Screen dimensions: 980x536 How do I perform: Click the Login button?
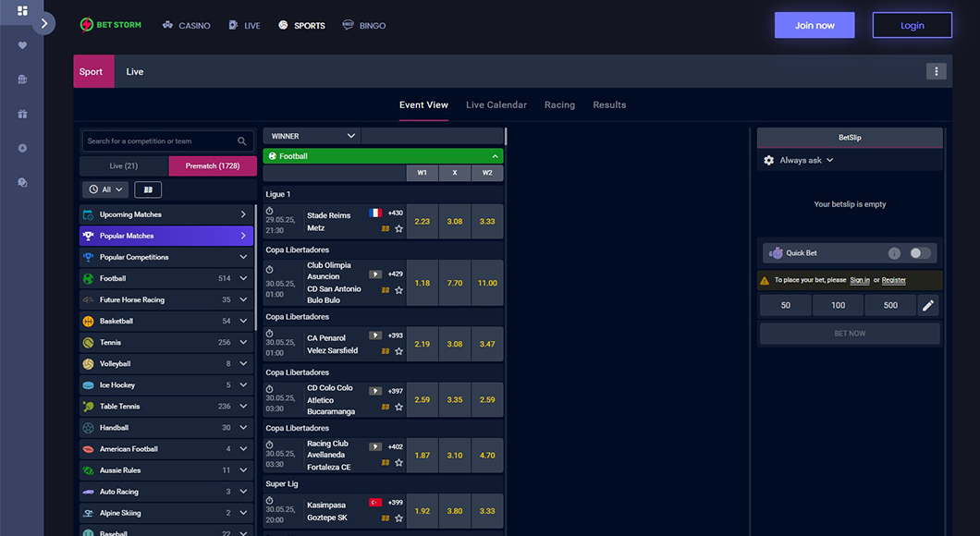point(912,26)
